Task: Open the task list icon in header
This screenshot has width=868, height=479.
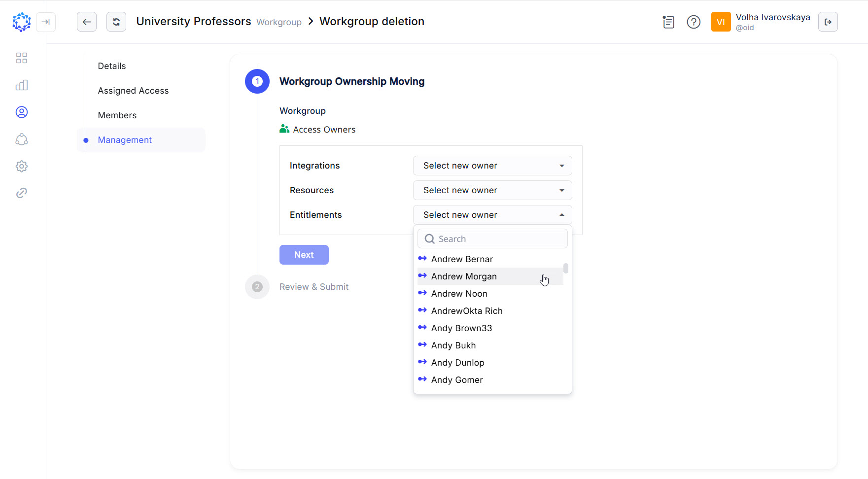Action: pos(668,22)
